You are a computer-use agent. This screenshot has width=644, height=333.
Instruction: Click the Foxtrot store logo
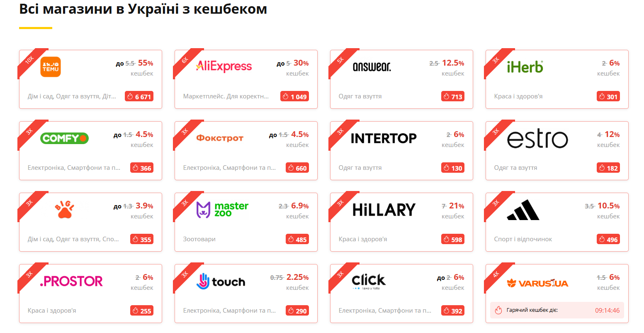pyautogui.click(x=220, y=138)
